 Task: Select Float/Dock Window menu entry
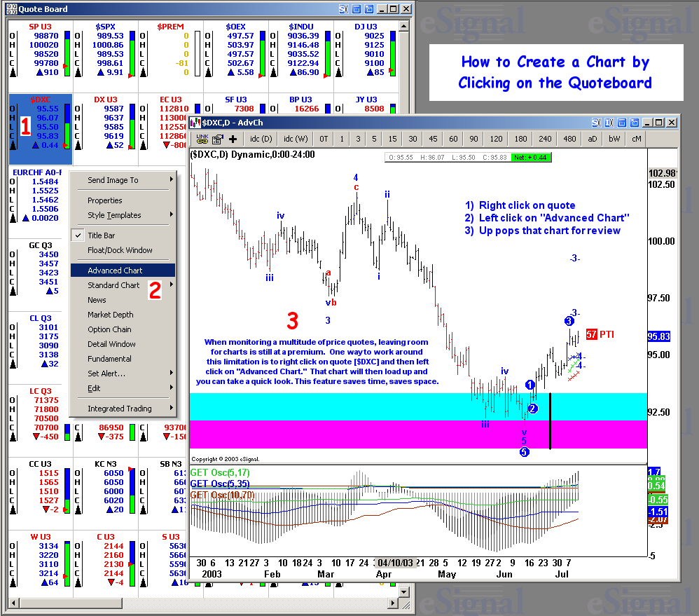click(123, 249)
